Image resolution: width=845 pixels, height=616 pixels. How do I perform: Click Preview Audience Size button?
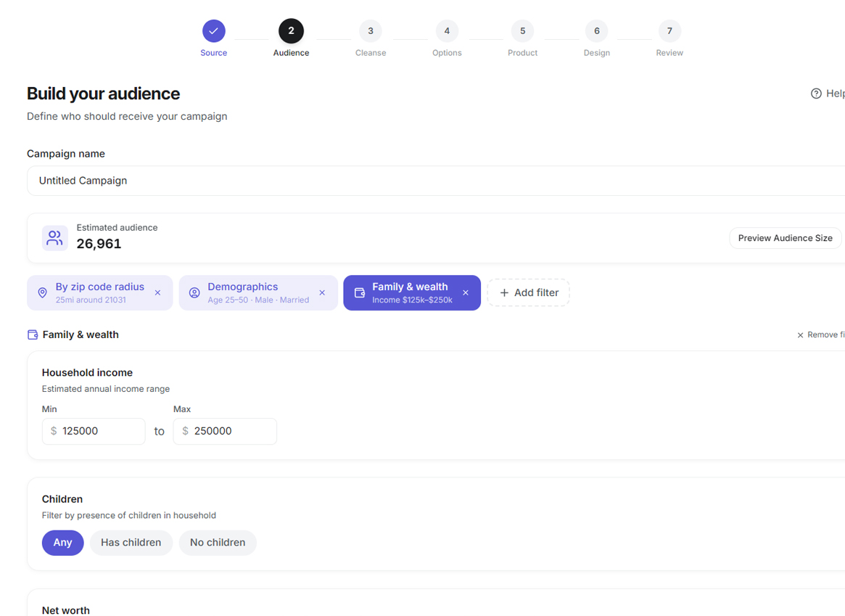[x=786, y=238]
